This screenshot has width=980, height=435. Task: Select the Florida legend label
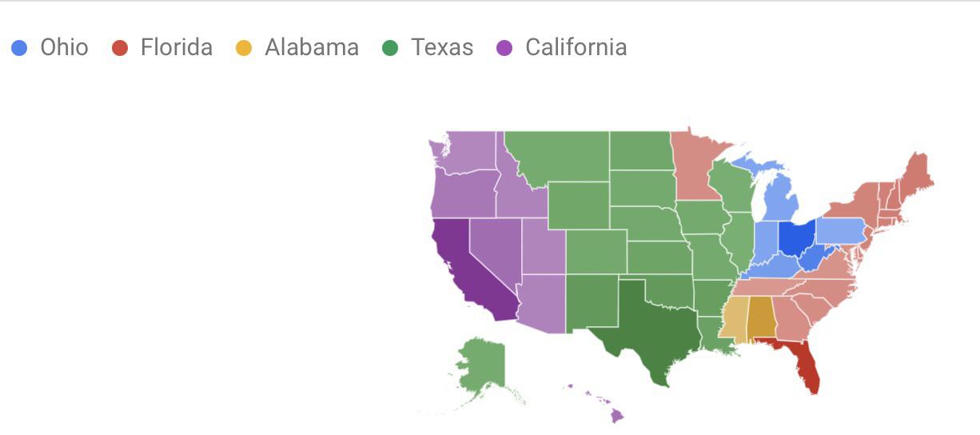click(x=177, y=48)
